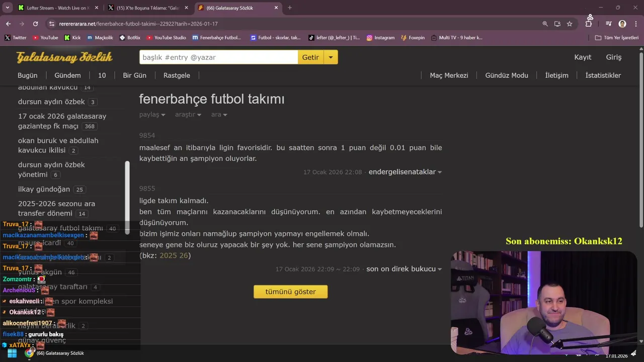Open the Instagram bookmark
The image size is (644, 362).
380,38
